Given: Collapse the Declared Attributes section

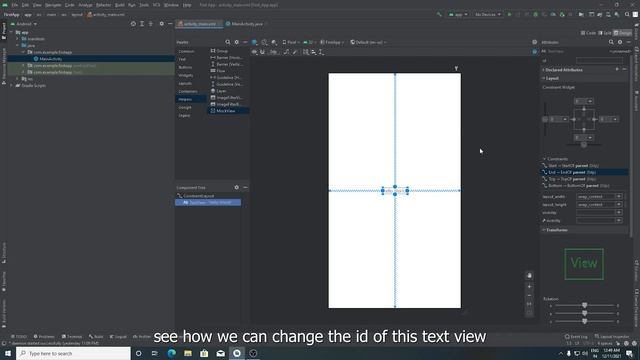Looking at the screenshot, I should pos(544,70).
